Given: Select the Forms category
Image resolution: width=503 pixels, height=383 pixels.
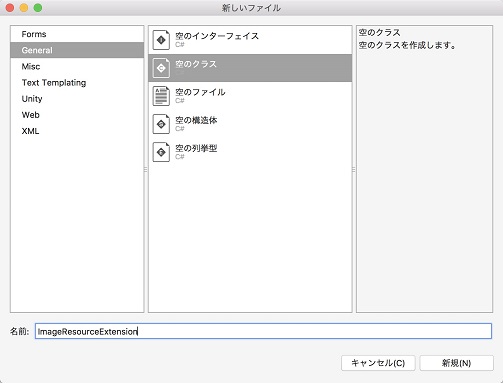Looking at the screenshot, I should 77,34.
